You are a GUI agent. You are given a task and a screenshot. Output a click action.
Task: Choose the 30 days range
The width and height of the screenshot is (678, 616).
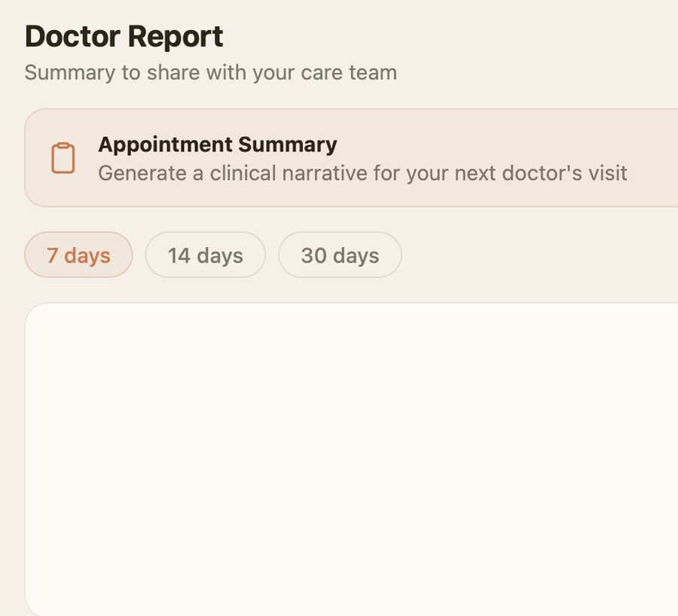[340, 255]
